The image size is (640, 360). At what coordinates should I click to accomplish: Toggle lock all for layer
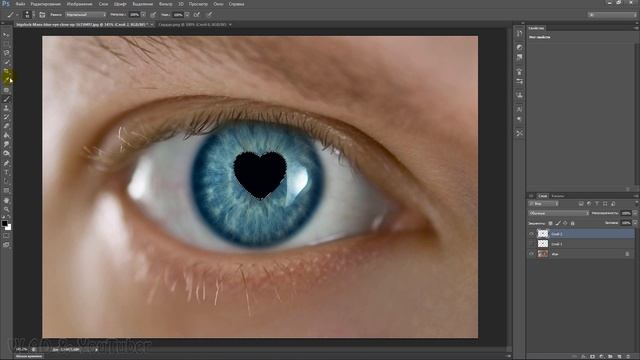tap(573, 223)
